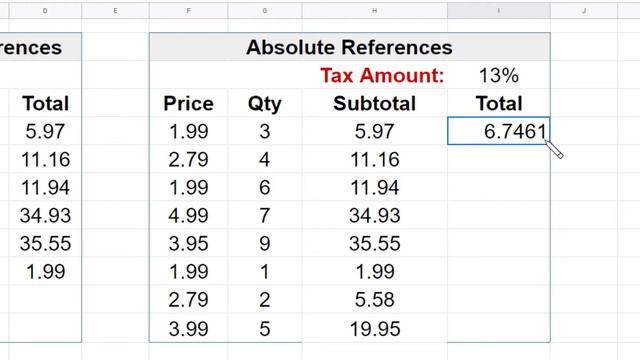This screenshot has width=640, height=360.
Task: Click the Total header in column I
Action: pyautogui.click(x=499, y=103)
